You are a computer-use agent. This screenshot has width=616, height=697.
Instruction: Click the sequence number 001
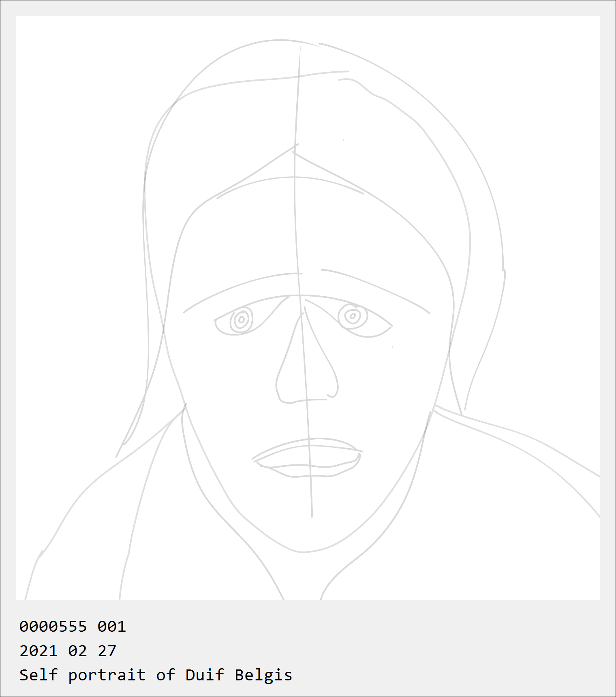112,626
